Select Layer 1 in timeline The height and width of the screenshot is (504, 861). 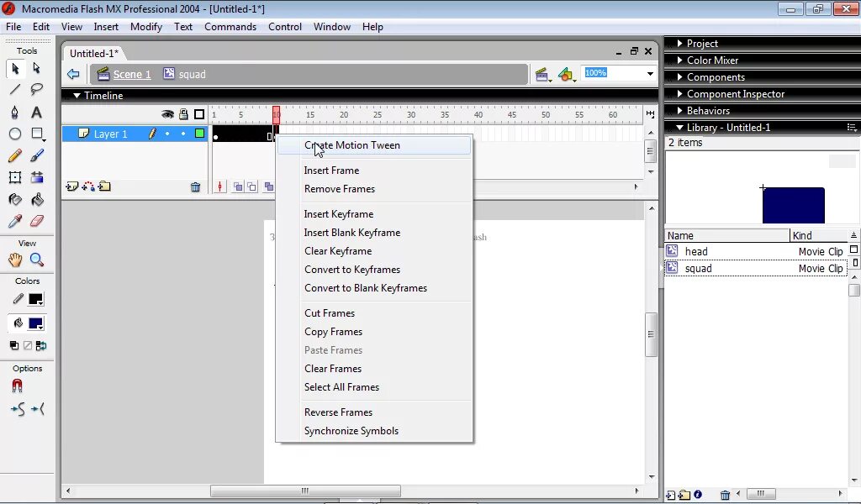[110, 134]
